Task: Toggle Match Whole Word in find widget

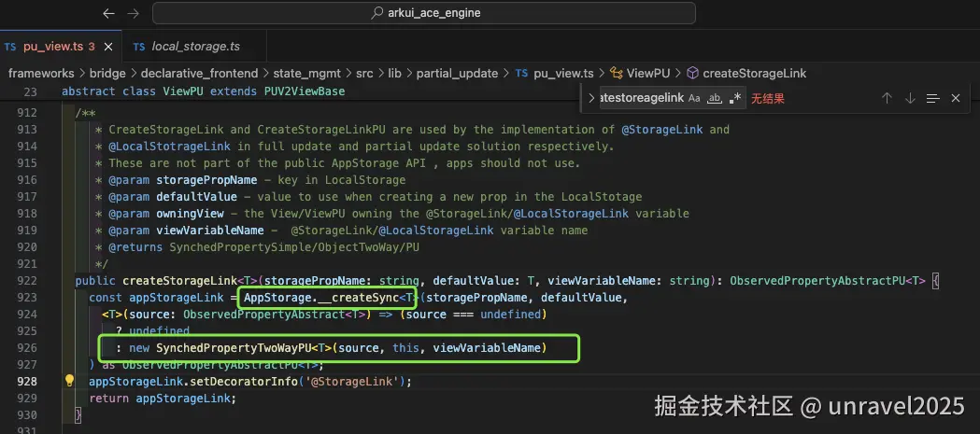Action: pos(715,98)
